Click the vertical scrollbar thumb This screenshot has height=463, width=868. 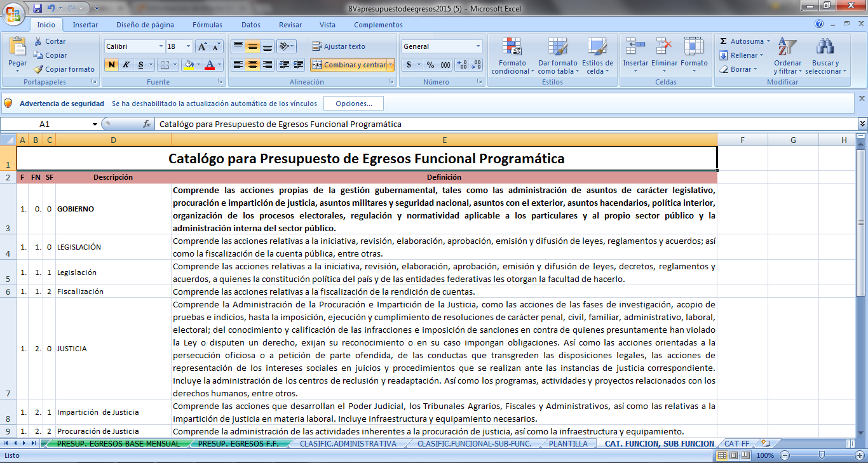[x=862, y=222]
